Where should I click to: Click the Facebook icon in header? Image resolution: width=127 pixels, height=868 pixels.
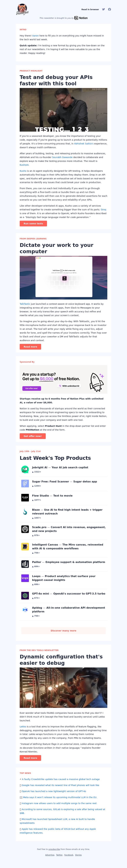click(109, 10)
